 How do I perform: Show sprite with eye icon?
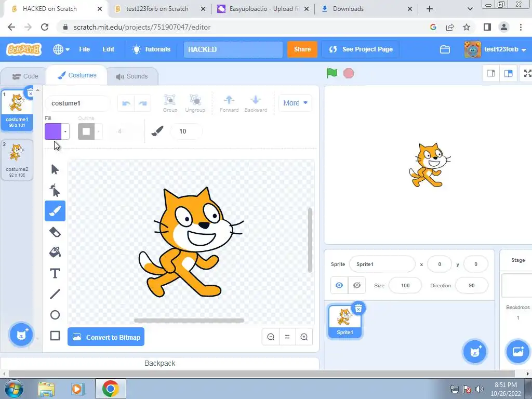339,285
